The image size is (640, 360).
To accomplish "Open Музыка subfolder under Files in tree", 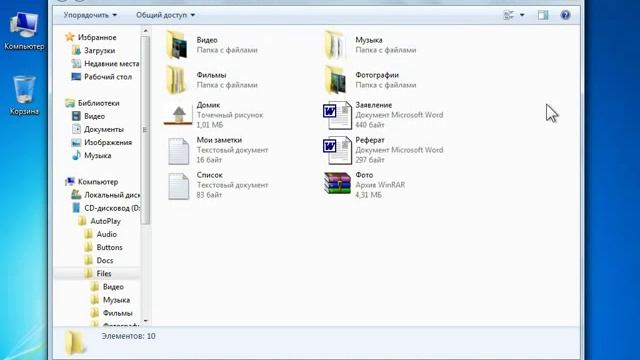I will pos(116,300).
